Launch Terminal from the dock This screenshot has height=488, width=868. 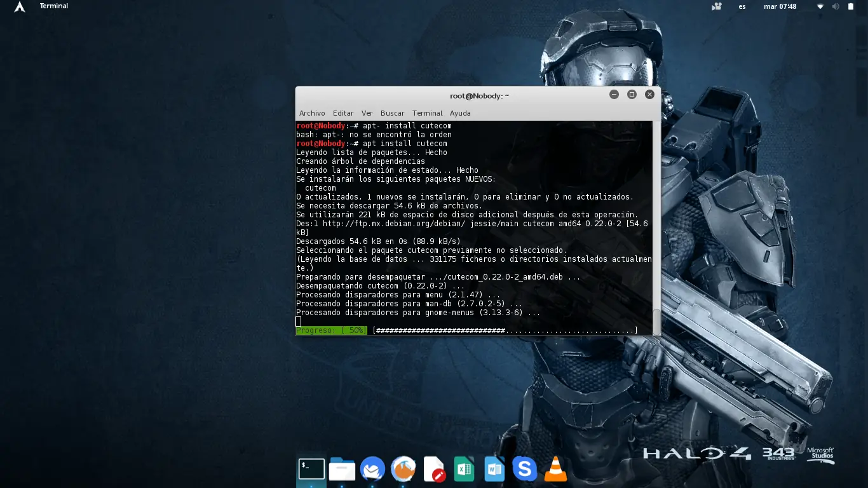pyautogui.click(x=311, y=470)
